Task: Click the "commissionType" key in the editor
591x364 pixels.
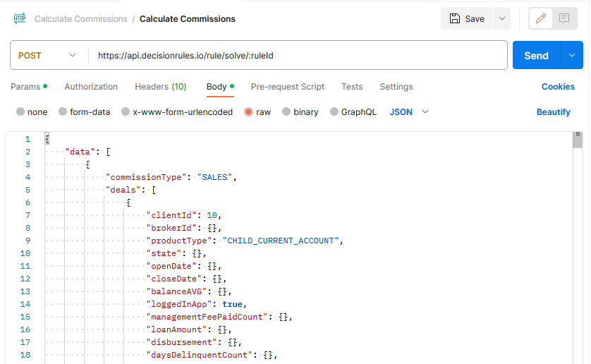Action: click(x=146, y=177)
